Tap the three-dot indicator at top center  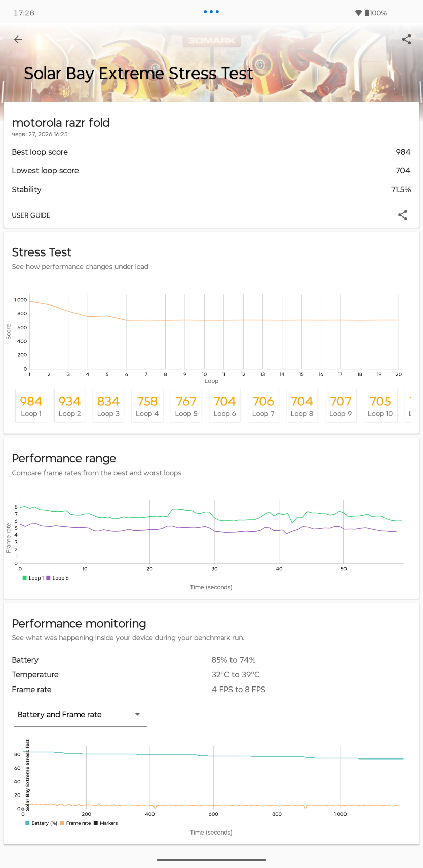211,11
